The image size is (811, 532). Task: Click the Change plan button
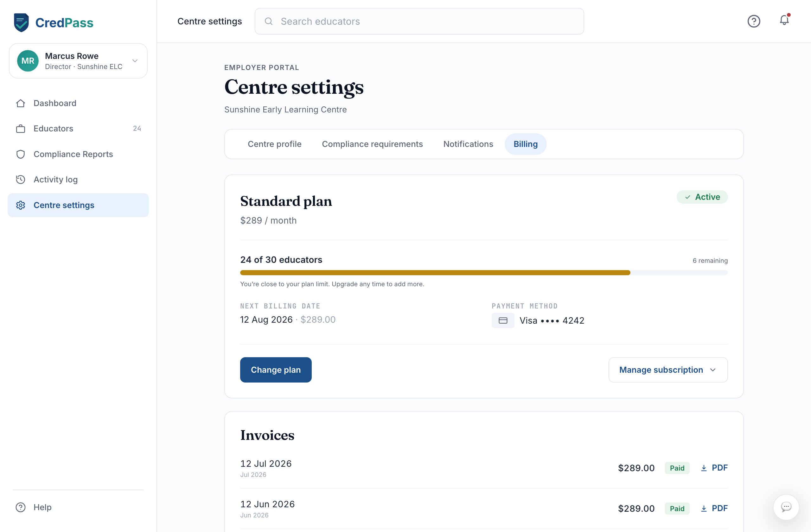(276, 370)
